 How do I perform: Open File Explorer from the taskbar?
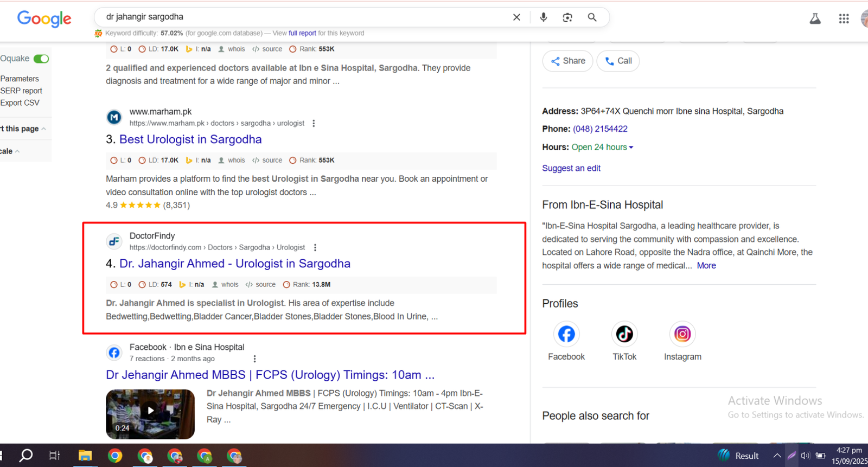[85, 456]
